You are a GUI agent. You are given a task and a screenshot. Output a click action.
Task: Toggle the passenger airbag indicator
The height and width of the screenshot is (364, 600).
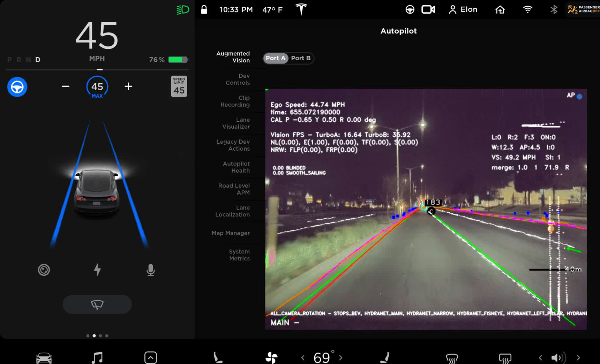[x=582, y=9]
